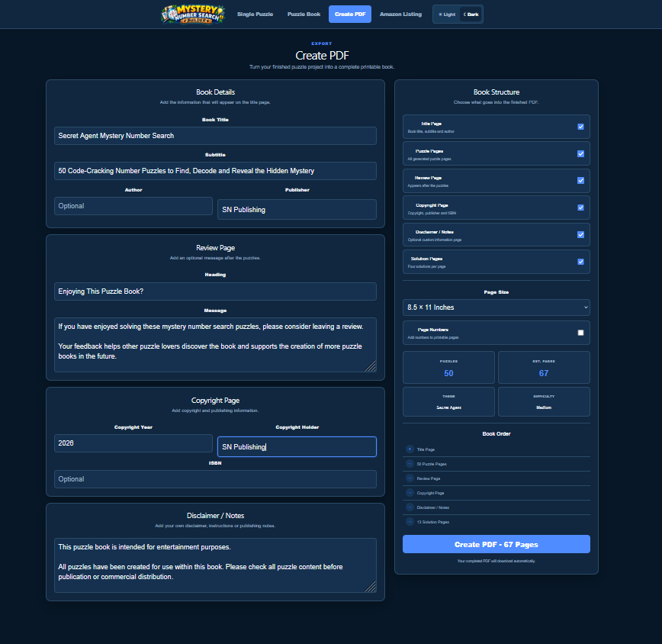
Task: Click the Puzzles count 50 card
Action: tap(448, 367)
